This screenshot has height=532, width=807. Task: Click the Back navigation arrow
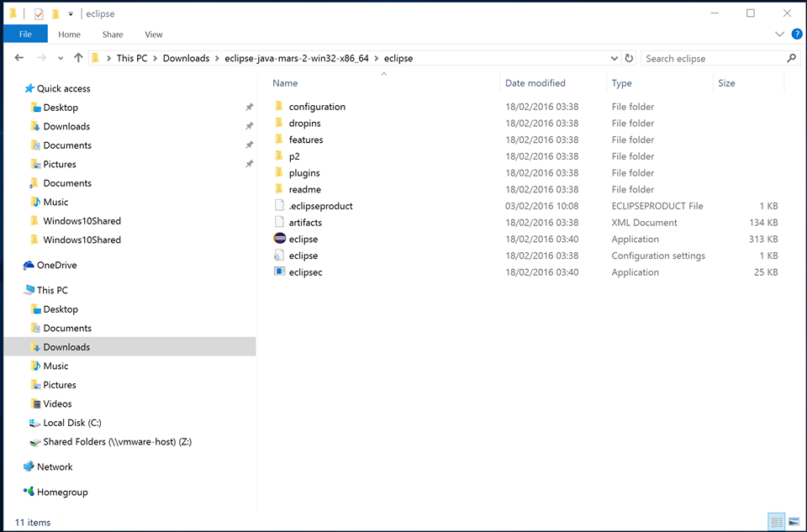[x=19, y=58]
